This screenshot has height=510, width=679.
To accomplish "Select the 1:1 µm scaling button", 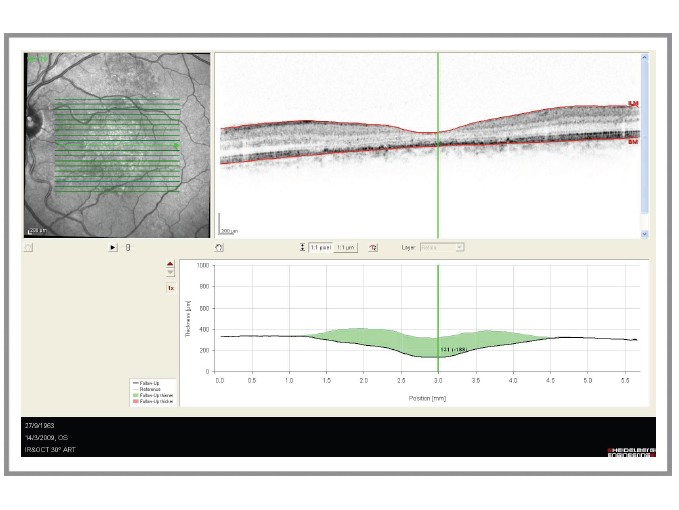I will [x=345, y=247].
